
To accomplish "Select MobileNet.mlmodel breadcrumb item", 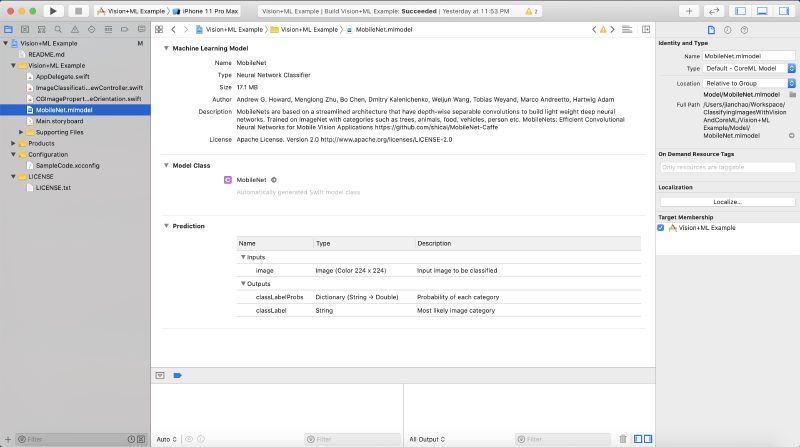I will pos(379,30).
